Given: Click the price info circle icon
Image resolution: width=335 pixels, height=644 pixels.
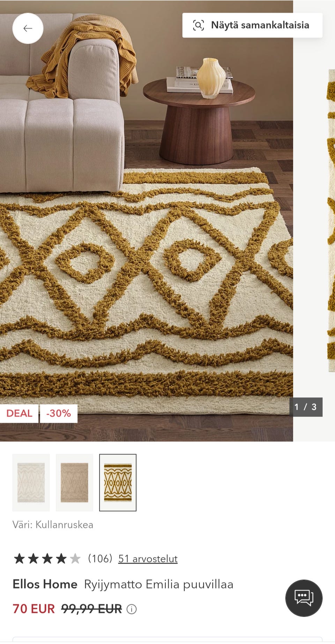Looking at the screenshot, I should coord(132,609).
